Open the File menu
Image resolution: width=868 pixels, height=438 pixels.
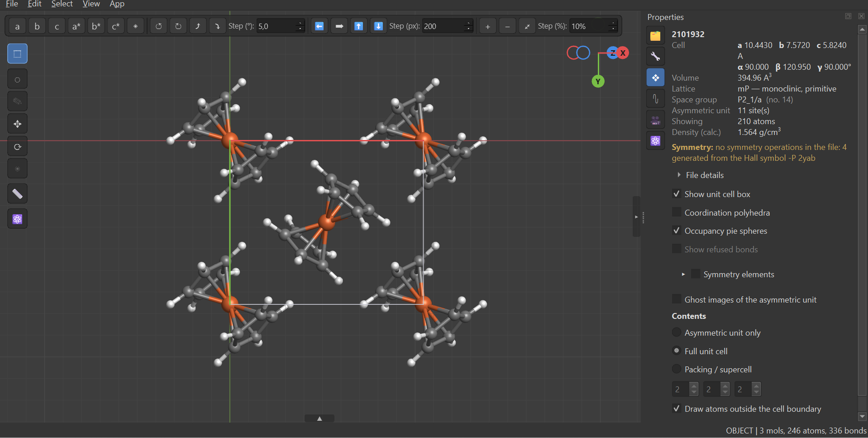(12, 4)
